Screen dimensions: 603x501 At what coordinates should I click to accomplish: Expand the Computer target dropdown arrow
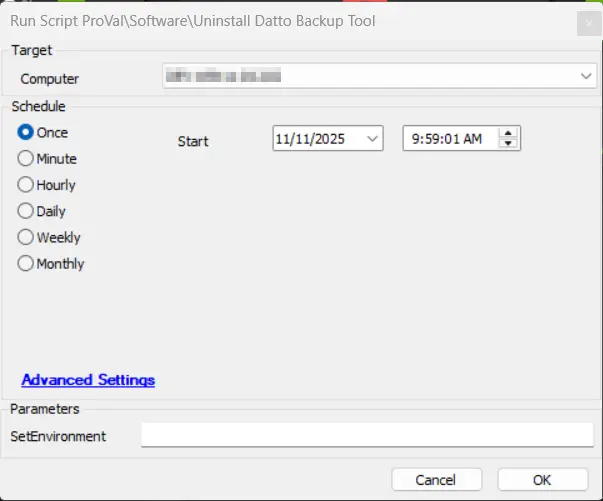click(x=585, y=76)
